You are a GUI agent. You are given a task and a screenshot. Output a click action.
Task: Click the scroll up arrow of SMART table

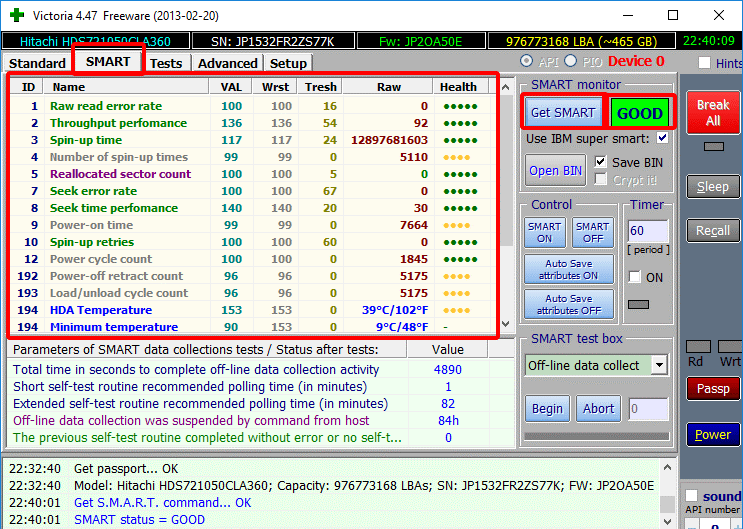coord(506,87)
